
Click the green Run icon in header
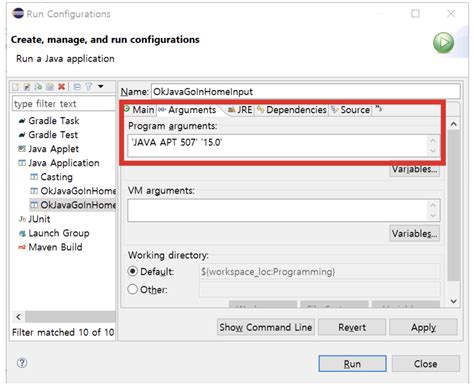point(443,43)
